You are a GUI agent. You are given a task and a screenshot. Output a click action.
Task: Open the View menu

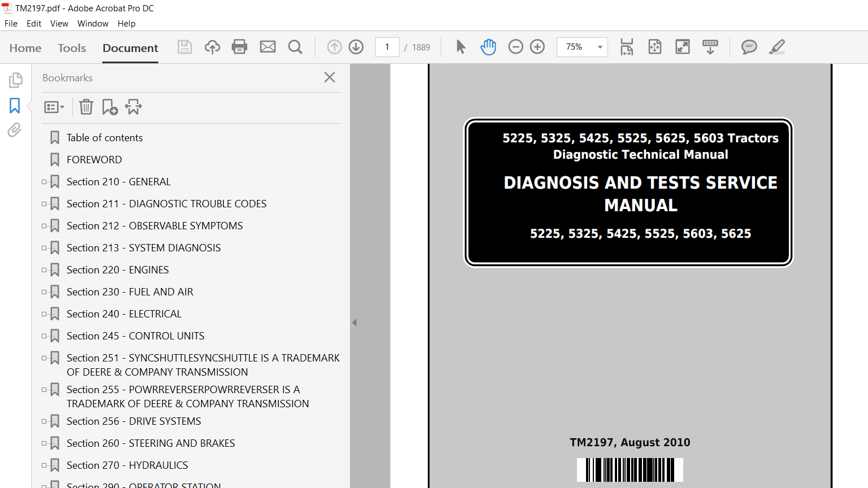click(x=59, y=24)
